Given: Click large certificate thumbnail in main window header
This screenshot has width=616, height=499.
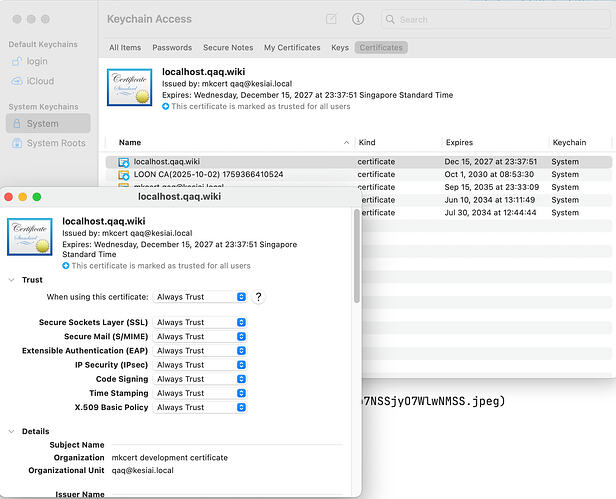Looking at the screenshot, I should 130,87.
